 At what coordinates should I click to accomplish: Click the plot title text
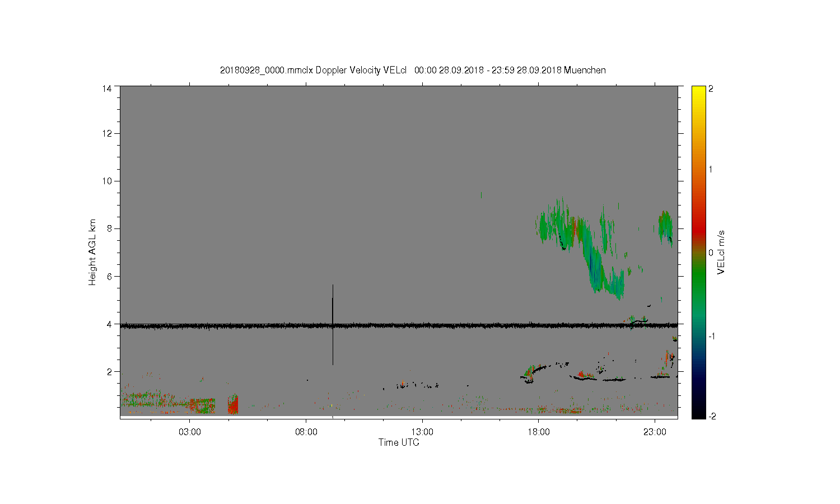click(x=413, y=70)
